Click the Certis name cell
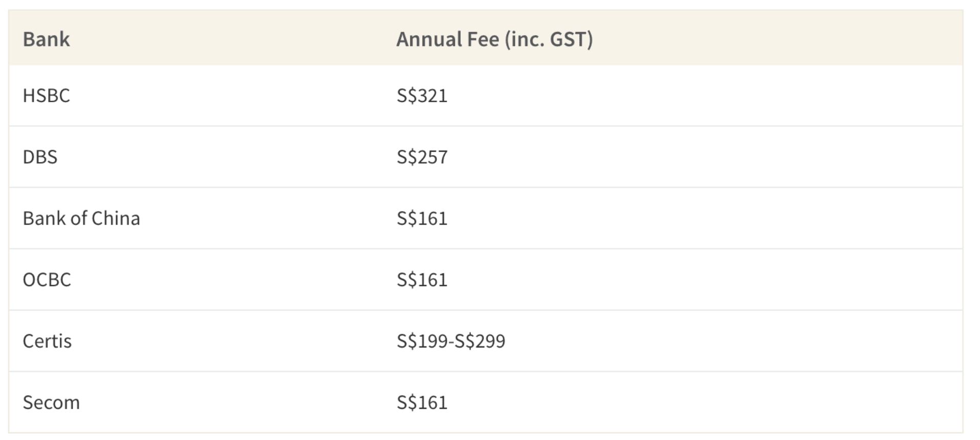This screenshot has height=440, width=980. coord(47,341)
